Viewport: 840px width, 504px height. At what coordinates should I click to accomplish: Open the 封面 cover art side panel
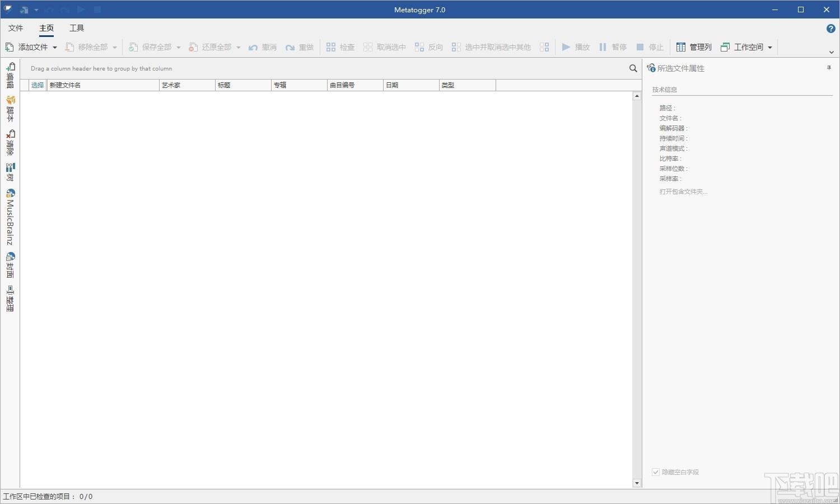(x=10, y=265)
